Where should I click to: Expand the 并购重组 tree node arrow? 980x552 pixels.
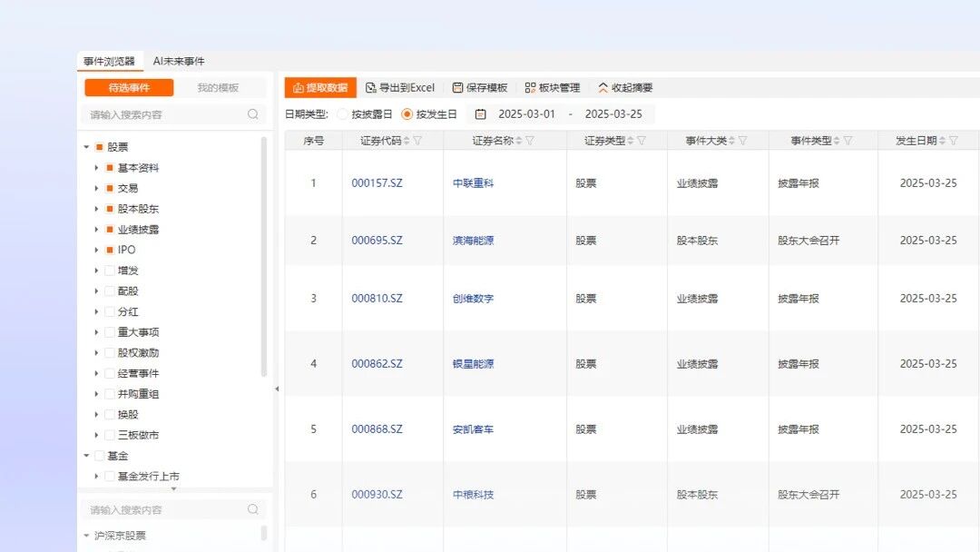(x=96, y=394)
